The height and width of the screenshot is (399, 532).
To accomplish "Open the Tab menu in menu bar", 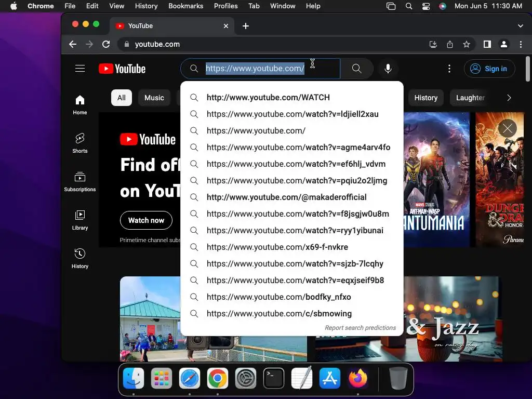I will [x=254, y=6].
